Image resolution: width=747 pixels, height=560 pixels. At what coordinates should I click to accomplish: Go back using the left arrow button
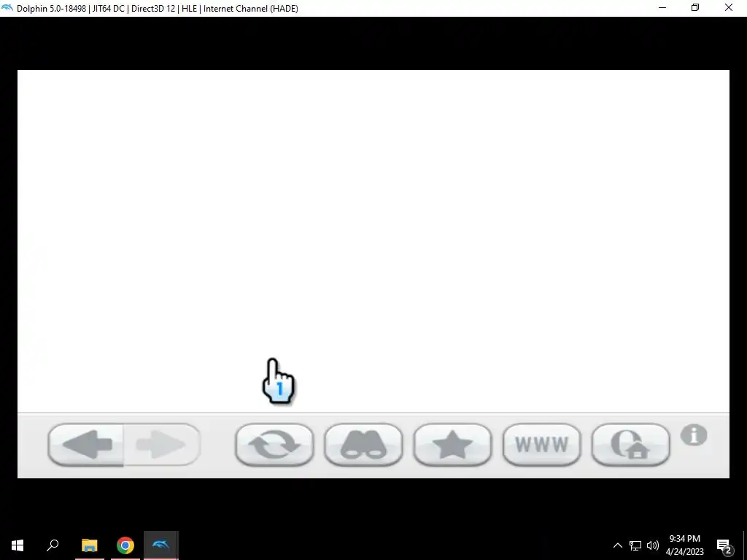tap(86, 445)
